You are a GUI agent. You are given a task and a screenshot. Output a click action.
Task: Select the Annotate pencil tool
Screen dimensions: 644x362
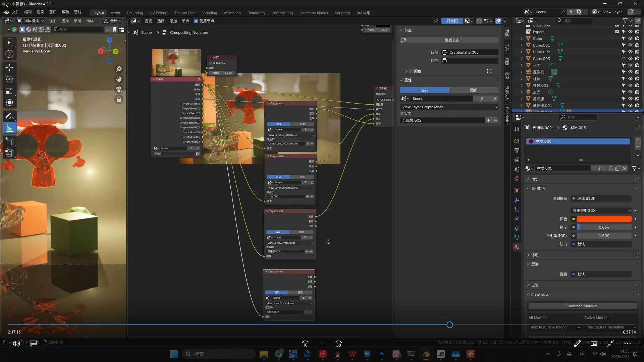(x=9, y=116)
